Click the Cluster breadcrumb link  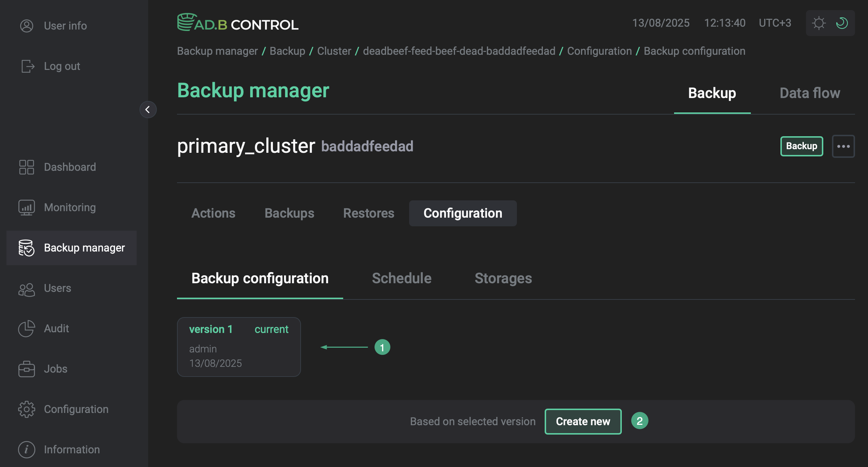tap(334, 51)
